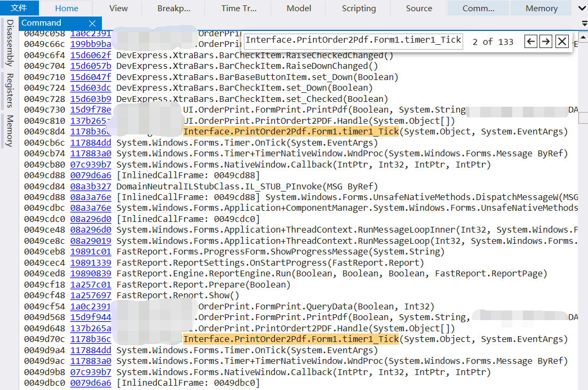This screenshot has height=390, width=588.
Task: Select the Scripting ribbon tab
Action: 359,8
